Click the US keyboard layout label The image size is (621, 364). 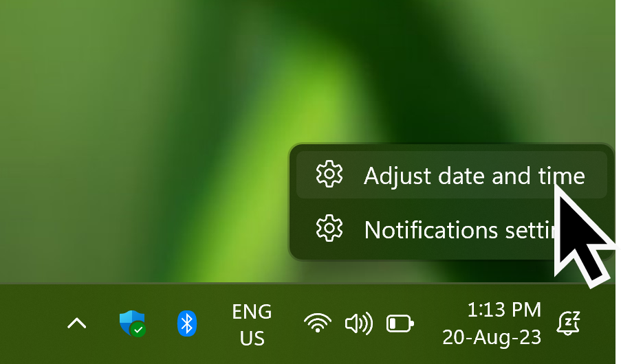click(x=252, y=339)
